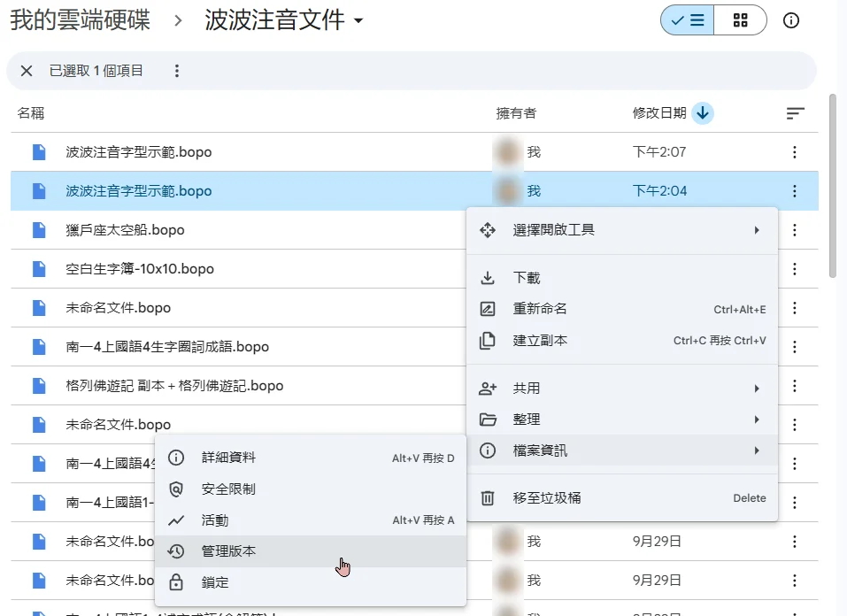Click the move icon beside 選擇開啟工具
The image size is (847, 616).
coord(488,230)
